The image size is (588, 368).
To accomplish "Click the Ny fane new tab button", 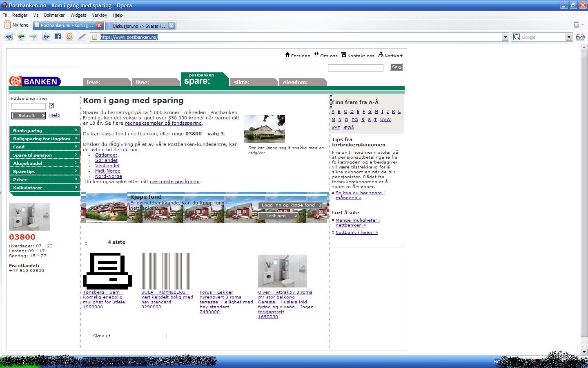I will [16, 25].
